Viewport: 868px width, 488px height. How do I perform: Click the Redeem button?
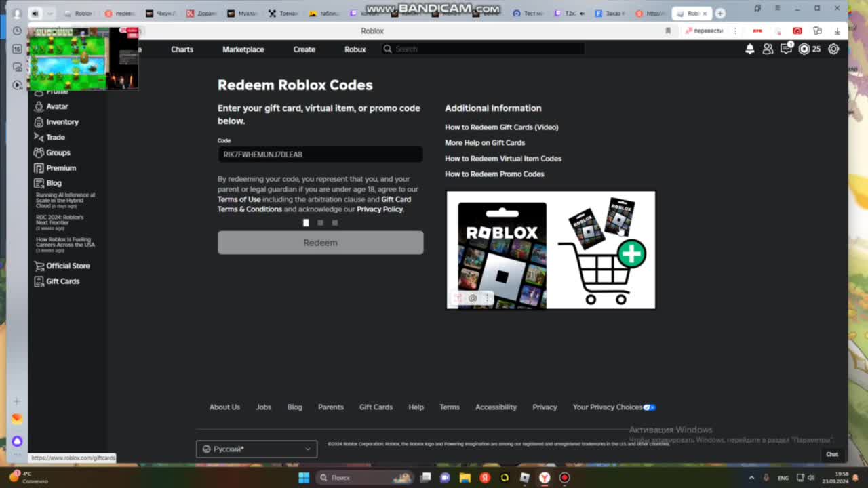[x=320, y=243]
